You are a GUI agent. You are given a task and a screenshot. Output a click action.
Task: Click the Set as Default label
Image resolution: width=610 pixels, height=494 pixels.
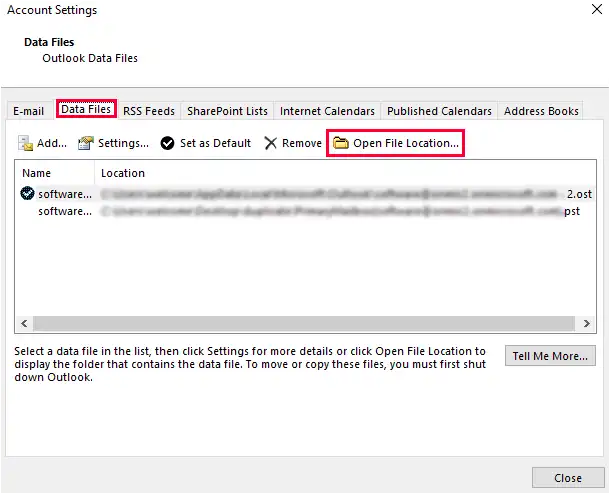215,143
